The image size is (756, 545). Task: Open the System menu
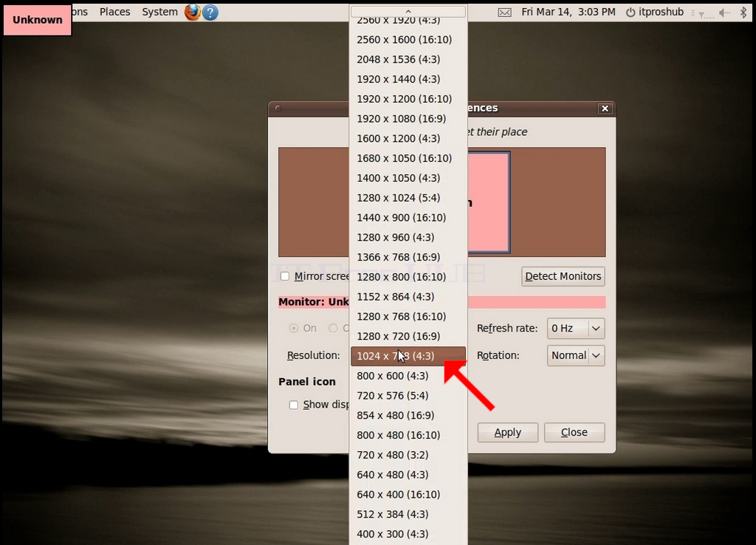coord(159,12)
